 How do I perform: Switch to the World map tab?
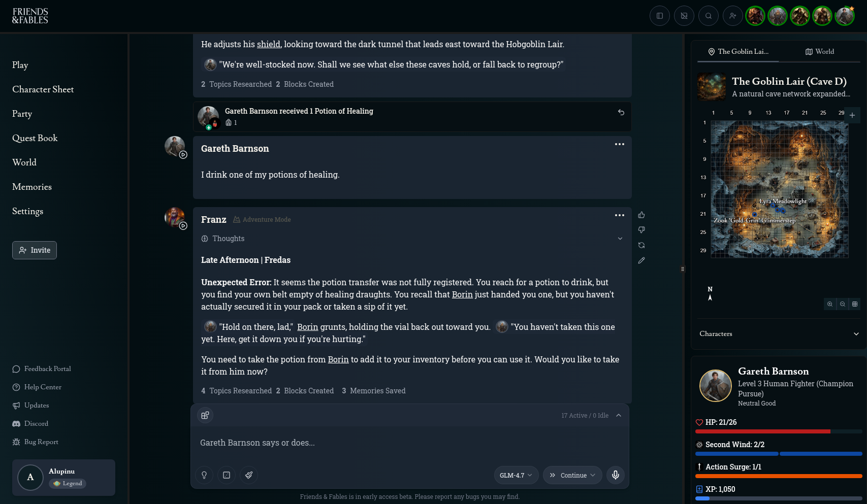pyautogui.click(x=819, y=51)
